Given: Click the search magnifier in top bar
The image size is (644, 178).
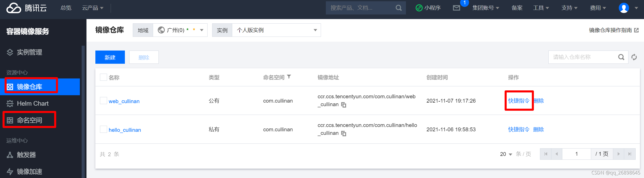Looking at the screenshot, I should (399, 8).
